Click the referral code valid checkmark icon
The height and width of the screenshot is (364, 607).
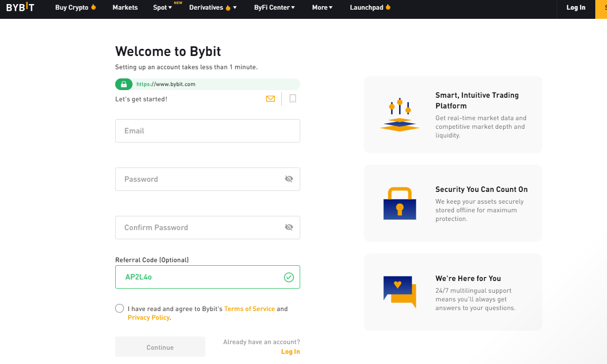289,277
